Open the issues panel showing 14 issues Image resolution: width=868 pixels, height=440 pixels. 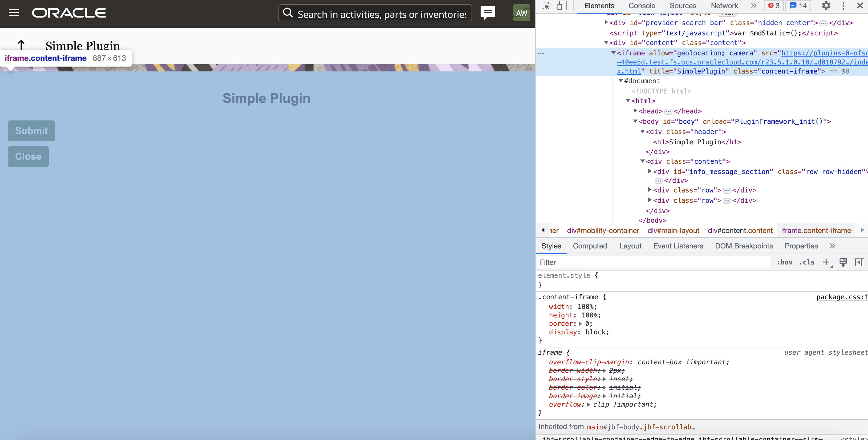pyautogui.click(x=798, y=6)
